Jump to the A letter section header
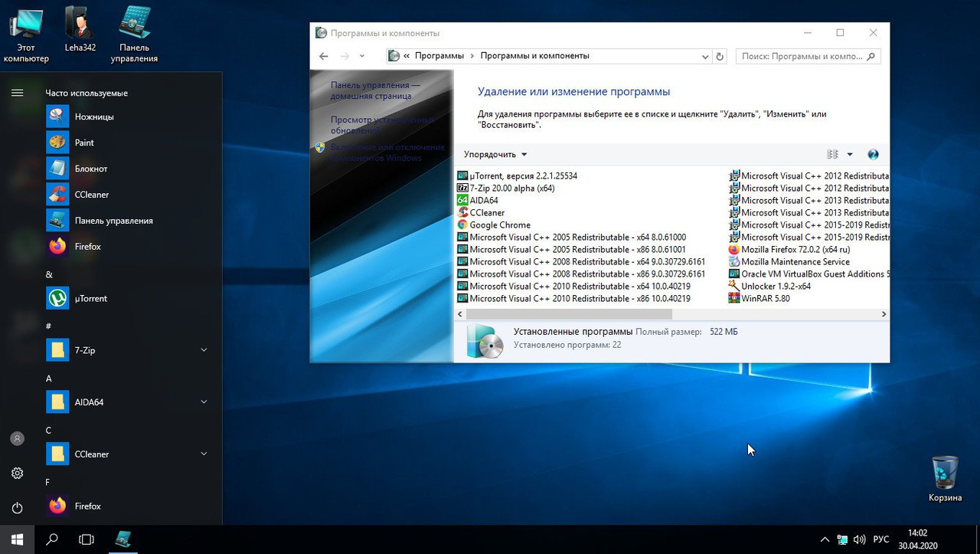Screen dimensions: 980x554 (x=49, y=379)
